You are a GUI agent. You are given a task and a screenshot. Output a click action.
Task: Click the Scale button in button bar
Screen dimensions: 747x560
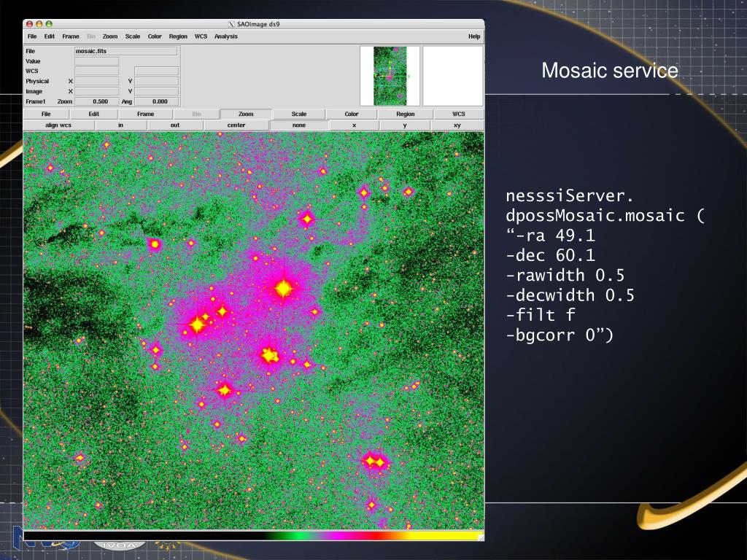[298, 114]
